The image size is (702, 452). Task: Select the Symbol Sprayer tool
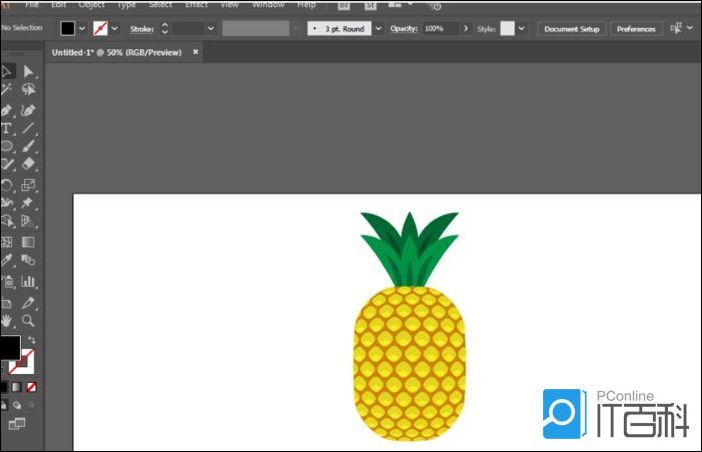pos(7,281)
